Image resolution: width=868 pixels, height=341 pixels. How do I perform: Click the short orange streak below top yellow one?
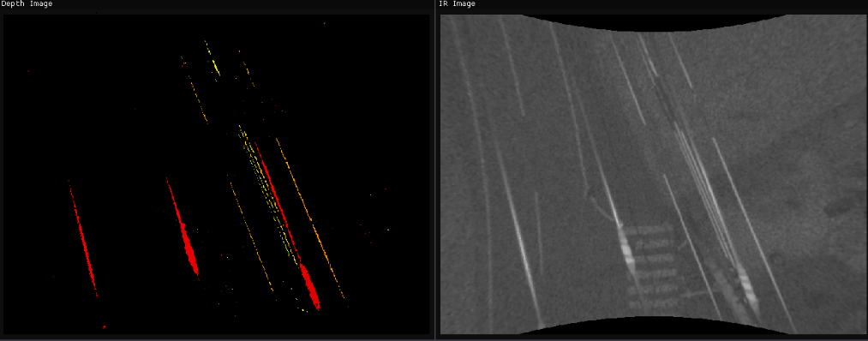(x=198, y=99)
